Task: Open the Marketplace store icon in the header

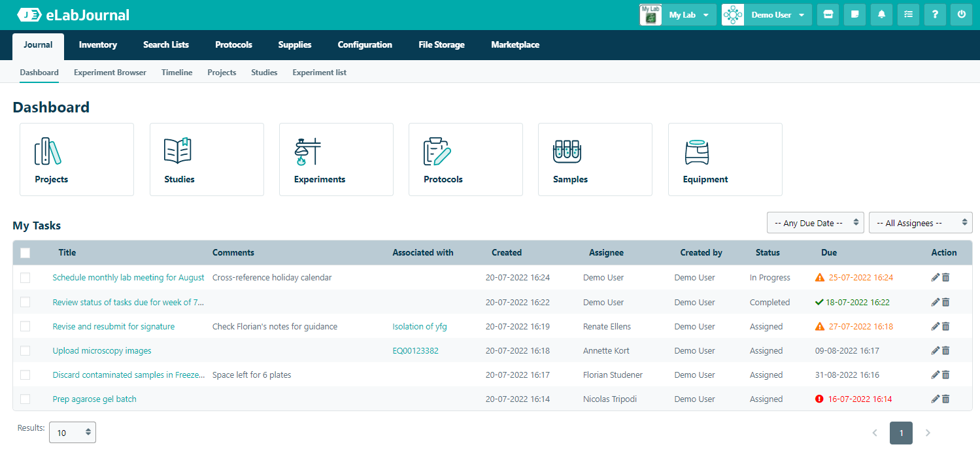Action: 828,14
